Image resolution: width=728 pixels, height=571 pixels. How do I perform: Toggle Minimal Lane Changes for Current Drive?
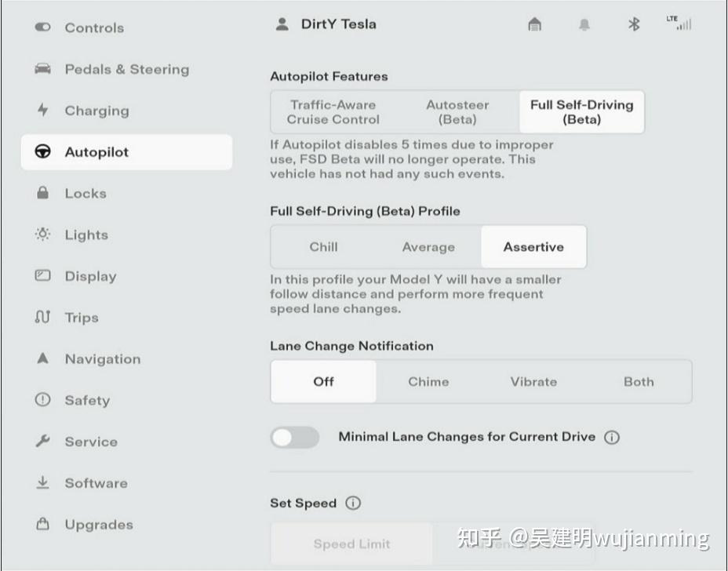[x=295, y=438]
